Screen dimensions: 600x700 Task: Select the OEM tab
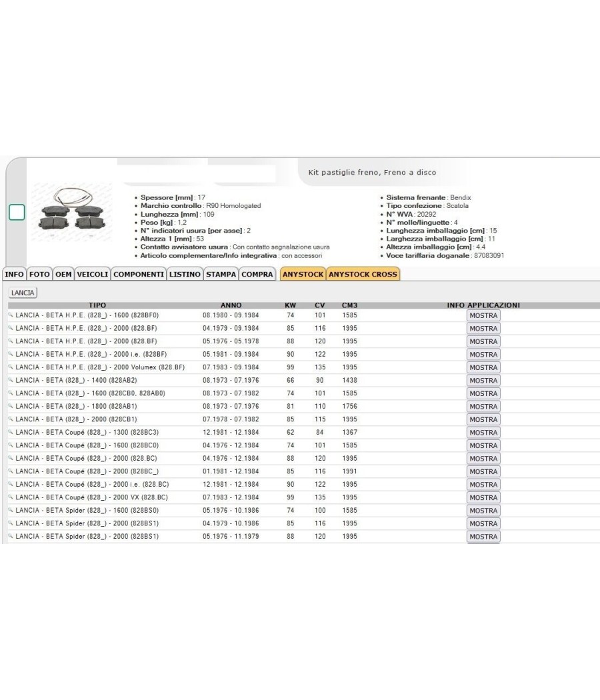[63, 274]
